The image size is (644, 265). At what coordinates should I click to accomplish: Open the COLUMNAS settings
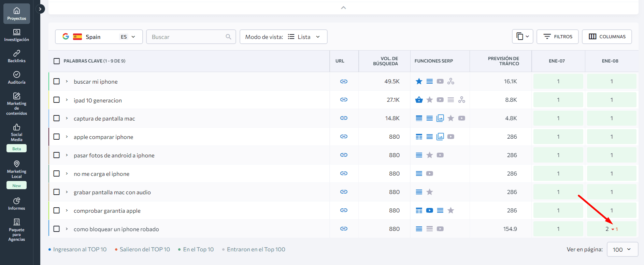point(607,37)
